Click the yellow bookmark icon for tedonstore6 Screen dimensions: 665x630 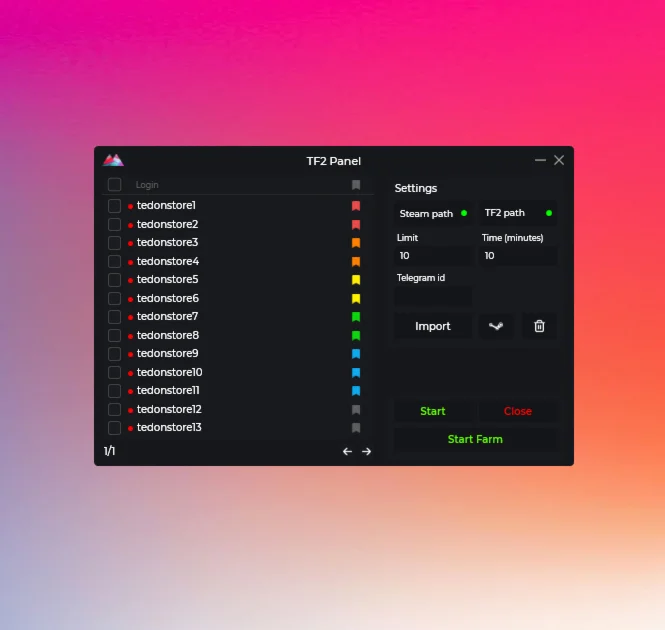(356, 299)
